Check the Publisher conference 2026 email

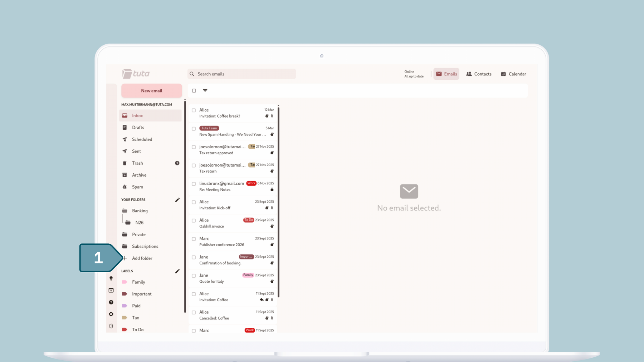(x=194, y=239)
